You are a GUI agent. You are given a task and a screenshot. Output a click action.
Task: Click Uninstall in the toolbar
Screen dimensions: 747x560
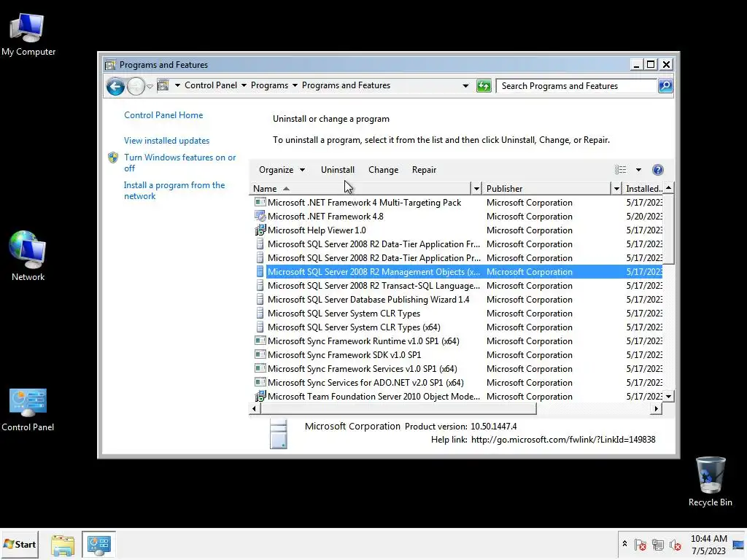(337, 170)
